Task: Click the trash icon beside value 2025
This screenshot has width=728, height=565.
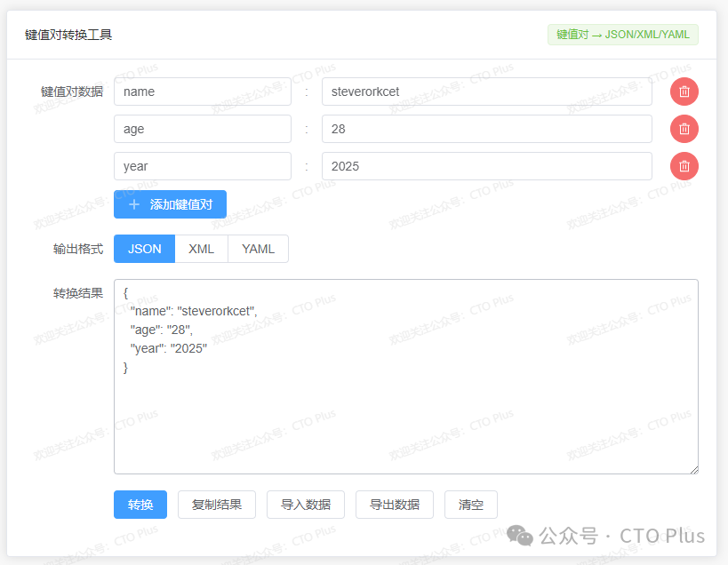Action: coord(684,166)
